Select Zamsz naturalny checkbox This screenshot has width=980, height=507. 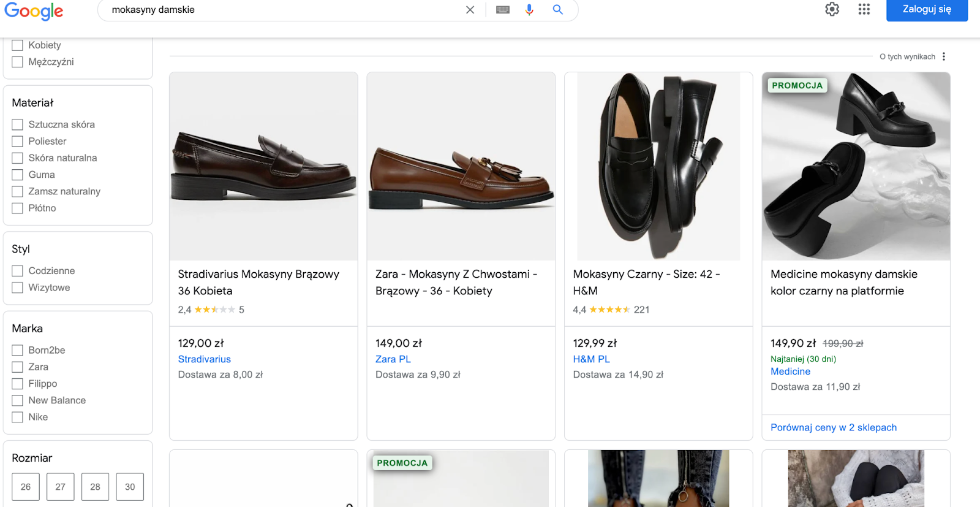click(x=17, y=192)
